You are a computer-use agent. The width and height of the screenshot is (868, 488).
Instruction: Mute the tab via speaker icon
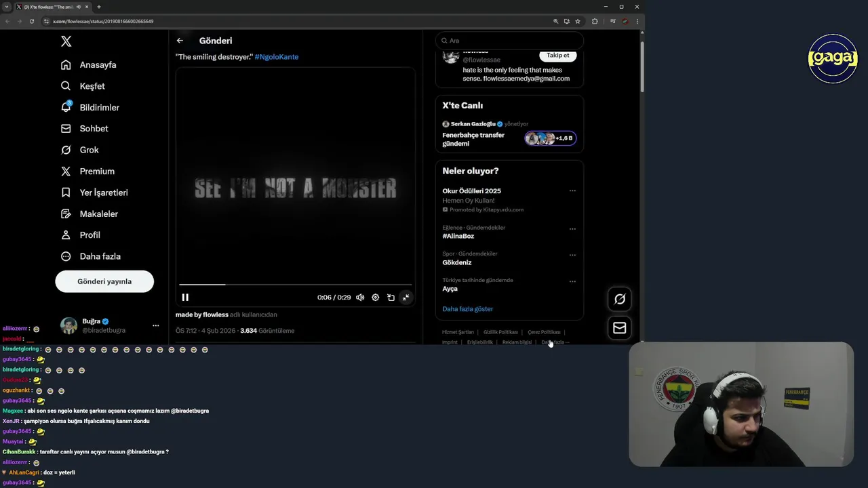tap(79, 7)
